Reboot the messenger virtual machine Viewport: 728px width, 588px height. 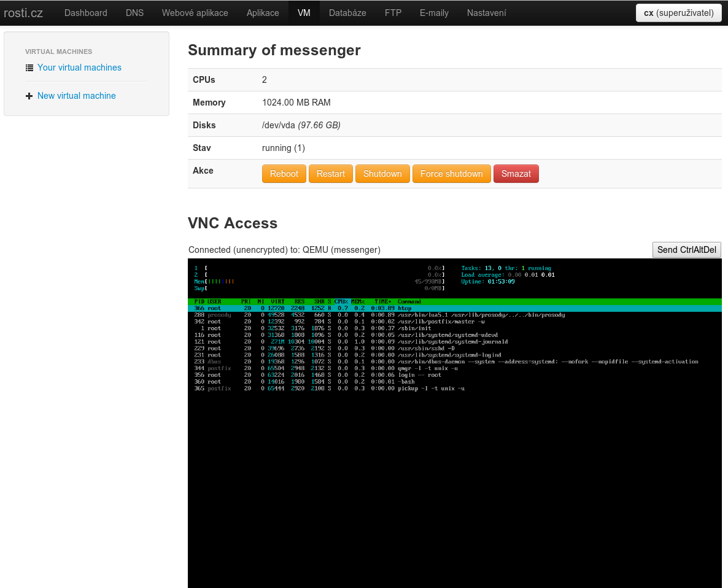click(x=284, y=174)
